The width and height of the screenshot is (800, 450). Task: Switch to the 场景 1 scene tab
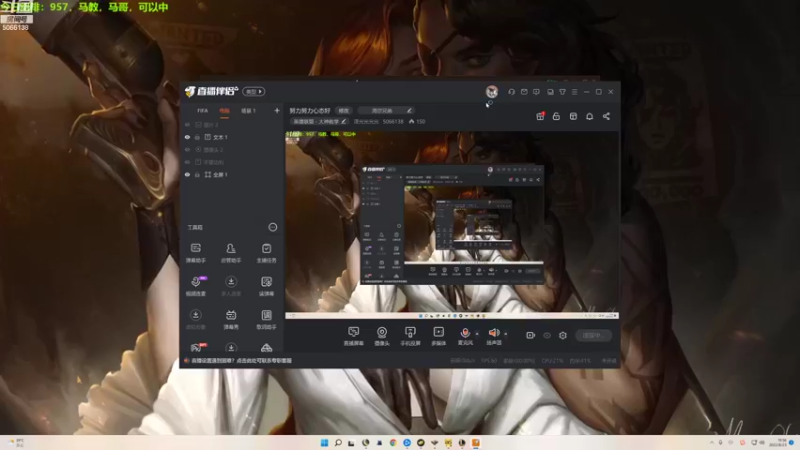tap(248, 111)
